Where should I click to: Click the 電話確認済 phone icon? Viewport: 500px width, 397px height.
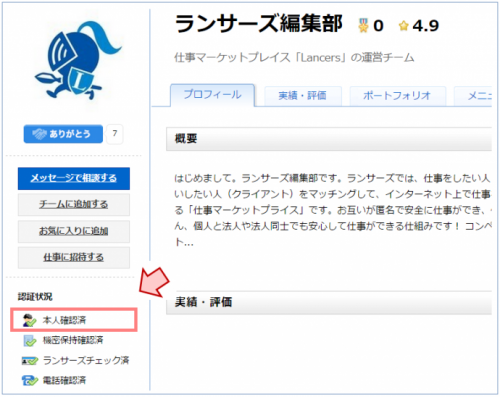tap(30, 380)
